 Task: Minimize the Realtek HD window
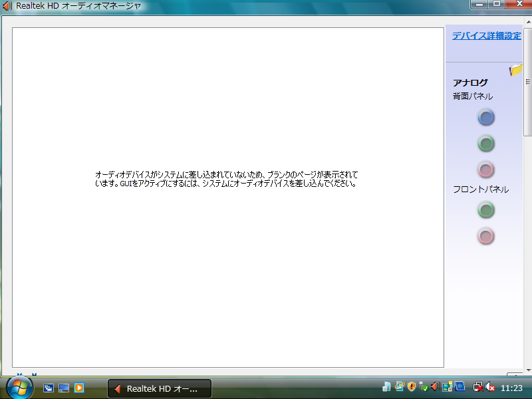[479, 4]
